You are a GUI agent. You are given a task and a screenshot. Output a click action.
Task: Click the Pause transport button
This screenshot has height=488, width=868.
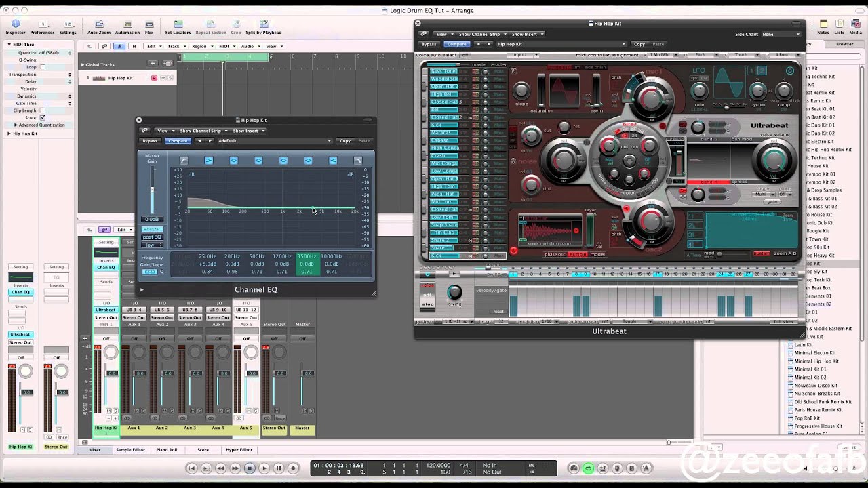click(279, 468)
